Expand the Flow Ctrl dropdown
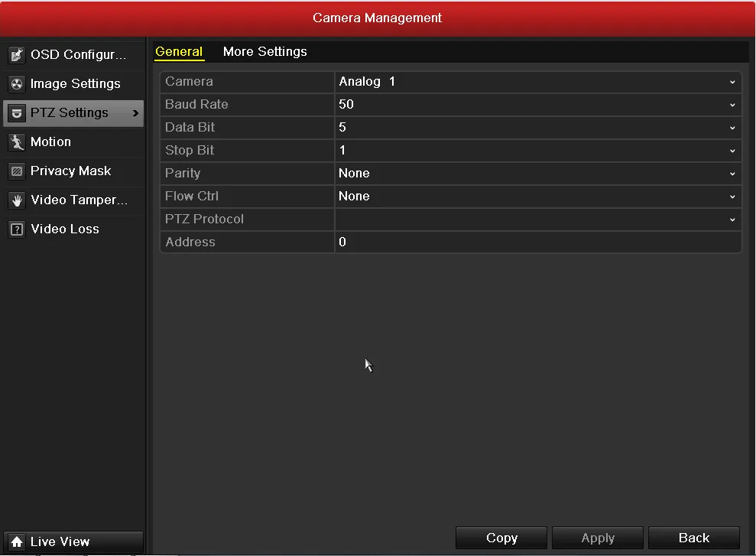The height and width of the screenshot is (556, 756). (537, 197)
